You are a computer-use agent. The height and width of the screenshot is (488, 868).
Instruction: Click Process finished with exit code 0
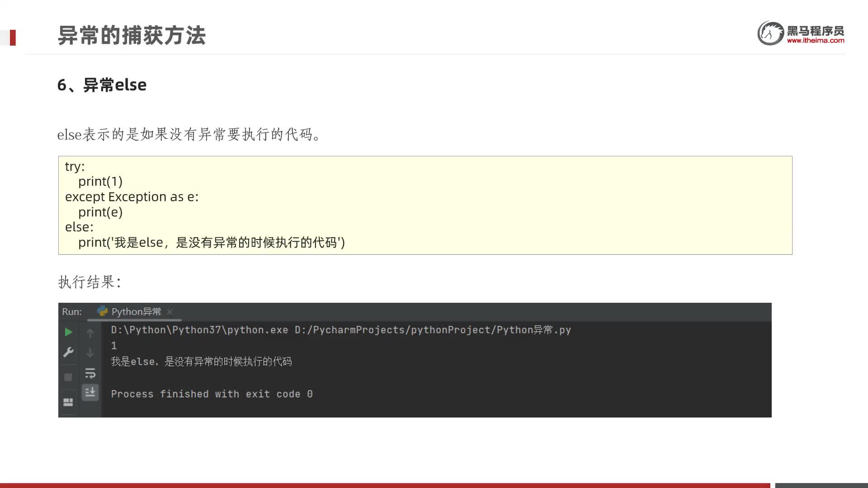click(212, 394)
